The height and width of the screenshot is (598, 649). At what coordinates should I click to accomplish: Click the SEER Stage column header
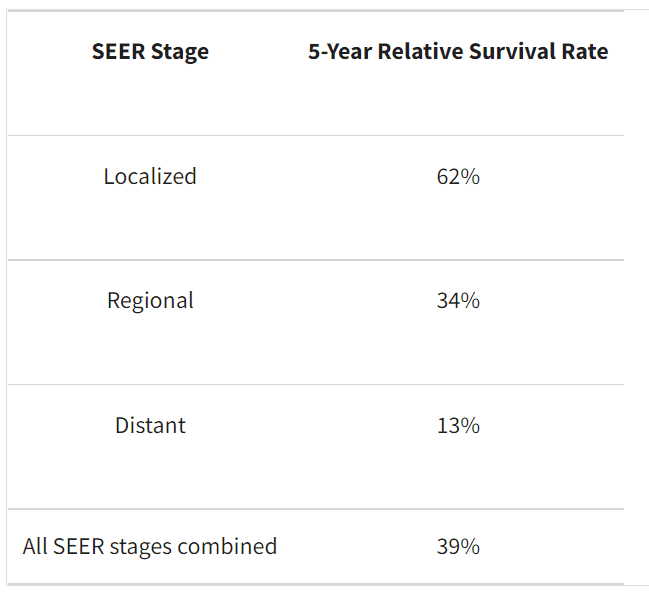click(150, 52)
